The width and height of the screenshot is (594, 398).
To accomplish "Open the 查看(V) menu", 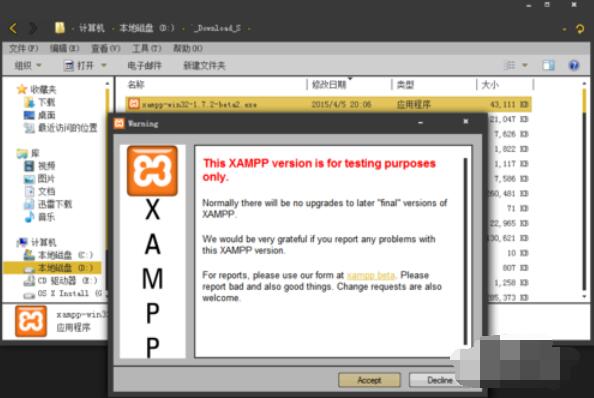I will coord(106,48).
